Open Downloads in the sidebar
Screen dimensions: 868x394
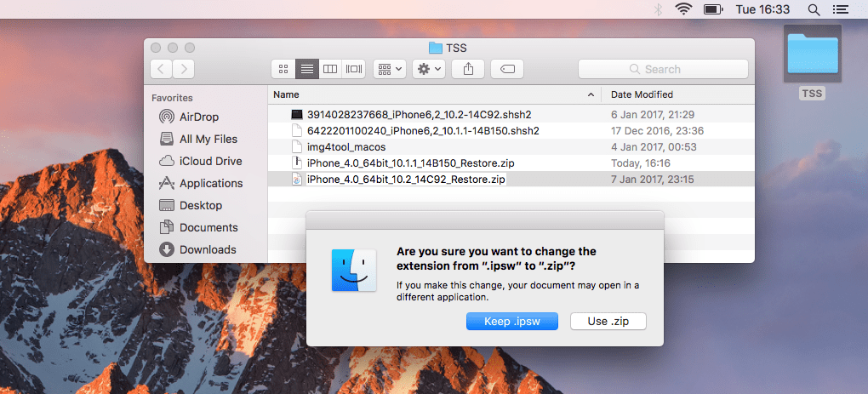[197, 249]
